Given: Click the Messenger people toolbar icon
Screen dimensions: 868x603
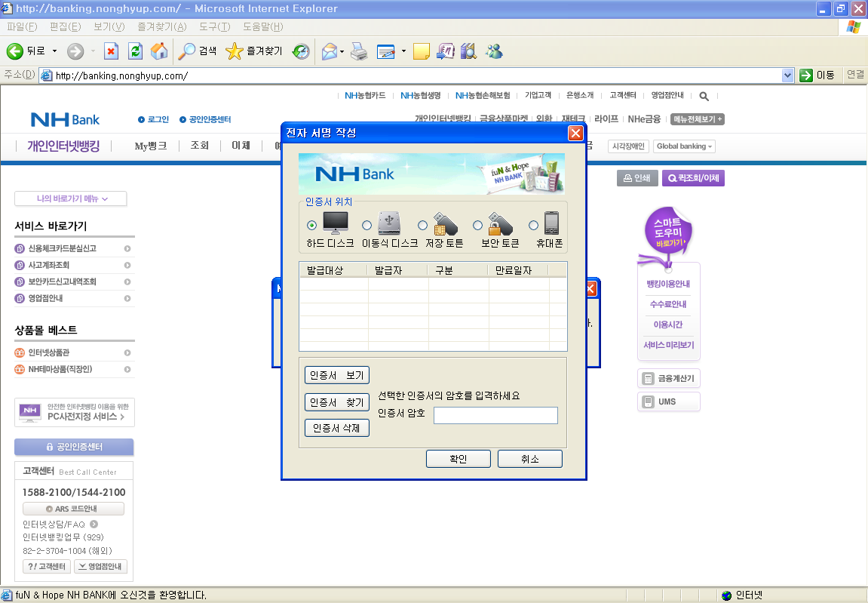Looking at the screenshot, I should tap(494, 51).
